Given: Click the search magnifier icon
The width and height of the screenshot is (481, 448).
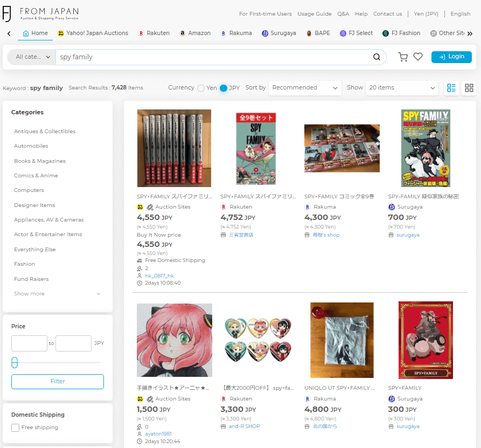Looking at the screenshot, I should 377,57.
